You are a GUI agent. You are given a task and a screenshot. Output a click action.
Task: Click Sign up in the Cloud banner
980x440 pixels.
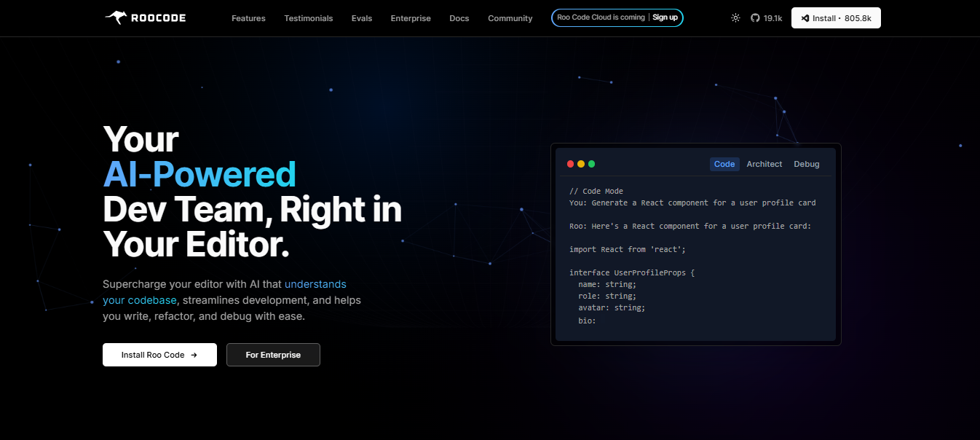(x=665, y=17)
